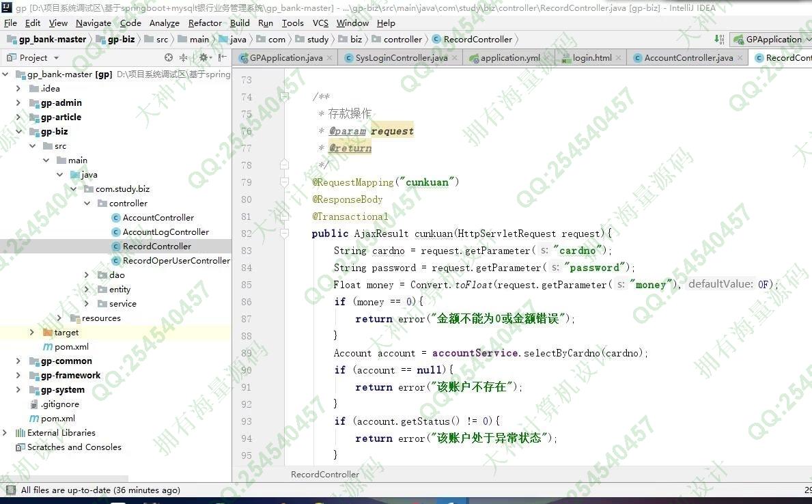Expand the dao package
This screenshot has height=504, width=812.
click(87, 275)
